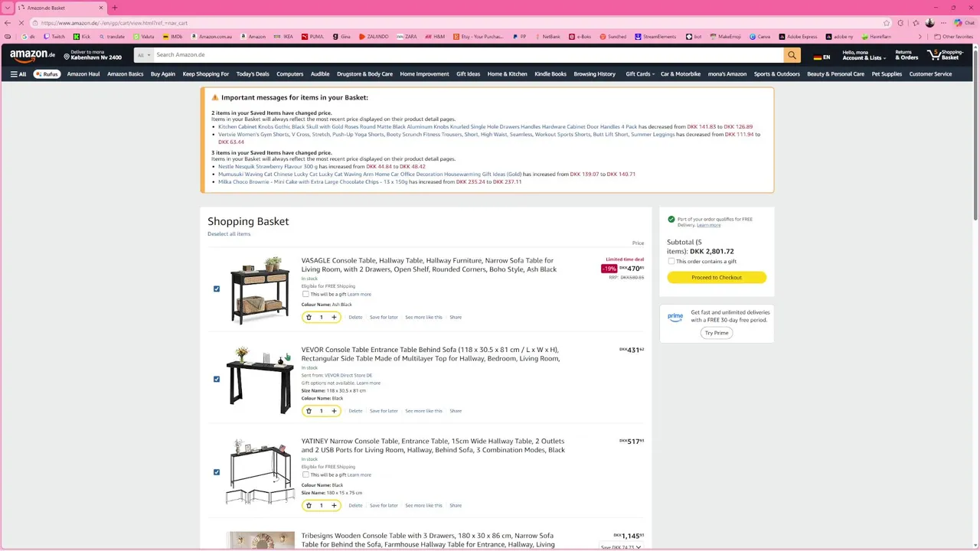Open ZALANDO bookmark in bookmarks bar

point(373,37)
